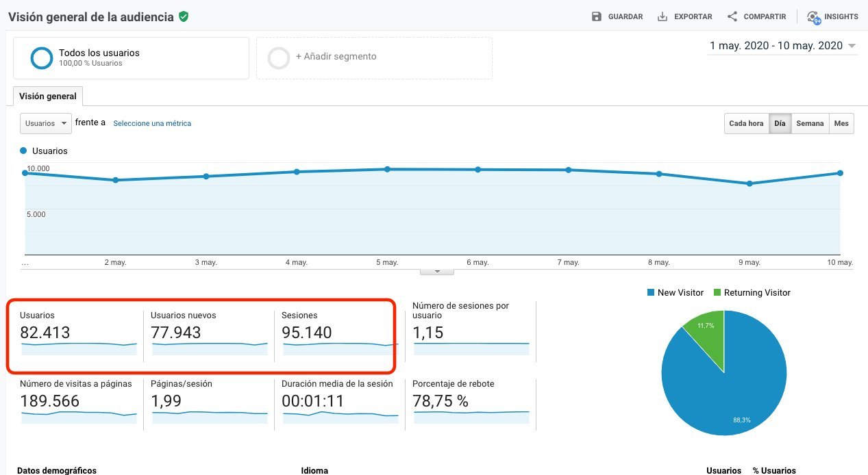Viewport: 868px width, 475px height.
Task: Click the + Añadir segmento button
Action: (374, 58)
